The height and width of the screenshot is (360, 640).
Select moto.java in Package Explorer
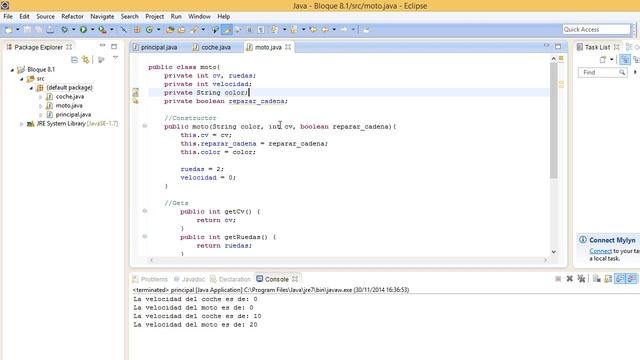coord(69,106)
